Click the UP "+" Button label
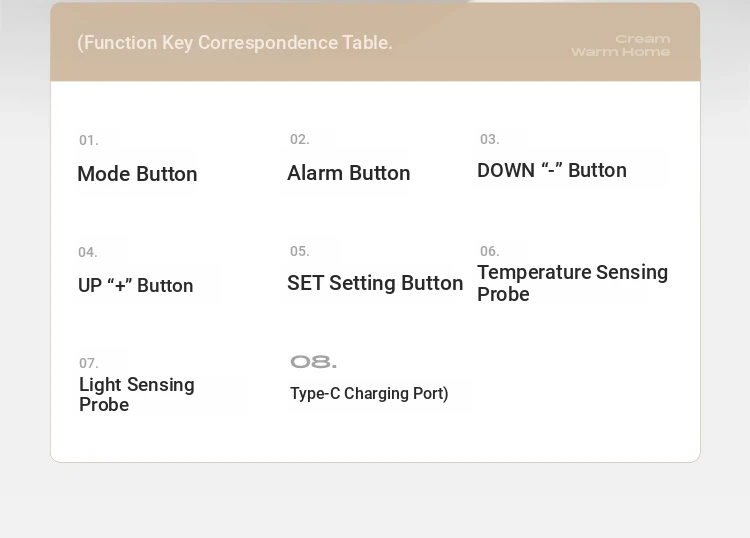 136,286
